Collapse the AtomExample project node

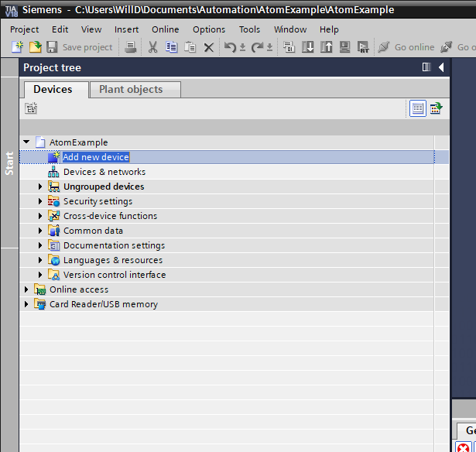(26, 142)
